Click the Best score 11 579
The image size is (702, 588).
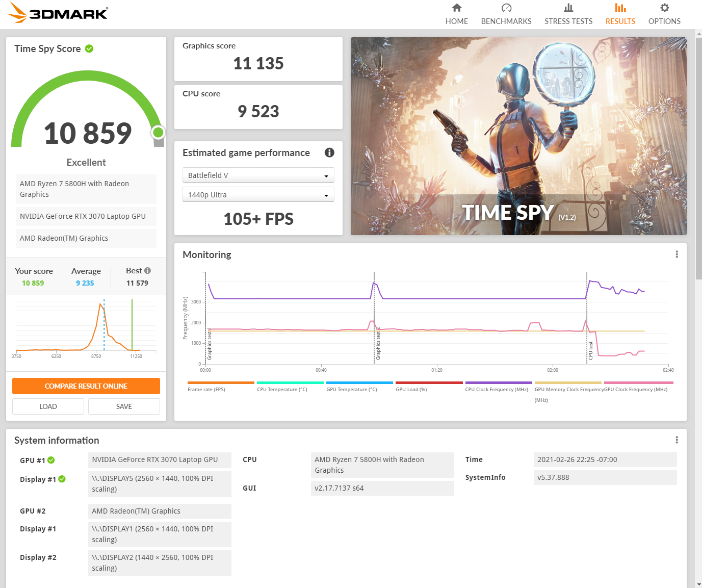(137, 283)
